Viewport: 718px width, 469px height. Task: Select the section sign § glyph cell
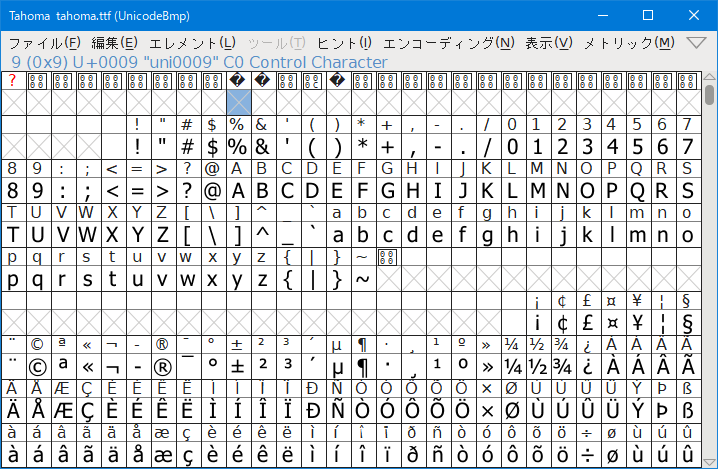point(687,323)
